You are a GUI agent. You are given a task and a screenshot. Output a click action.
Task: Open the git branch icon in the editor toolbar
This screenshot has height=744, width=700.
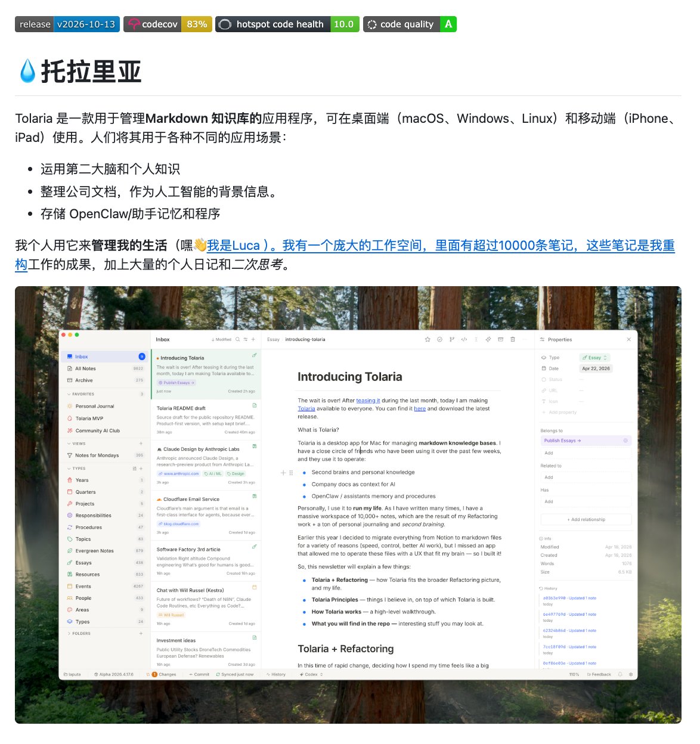click(451, 339)
